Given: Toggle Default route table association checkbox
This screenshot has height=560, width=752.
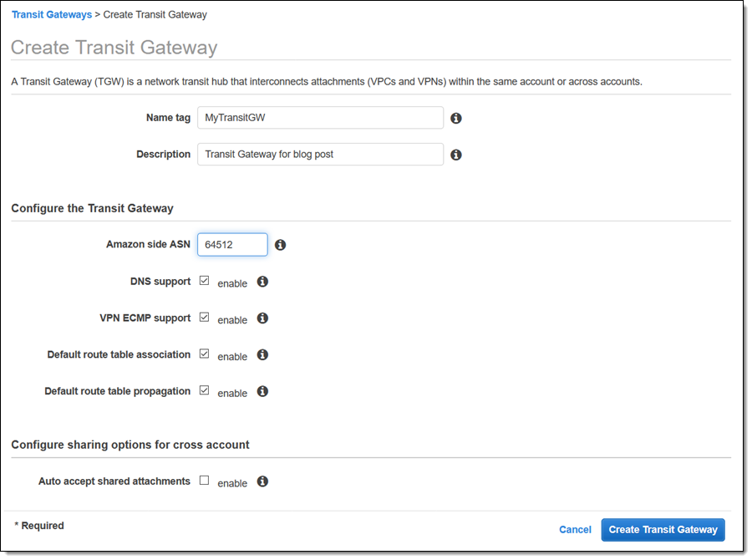Looking at the screenshot, I should (x=204, y=354).
